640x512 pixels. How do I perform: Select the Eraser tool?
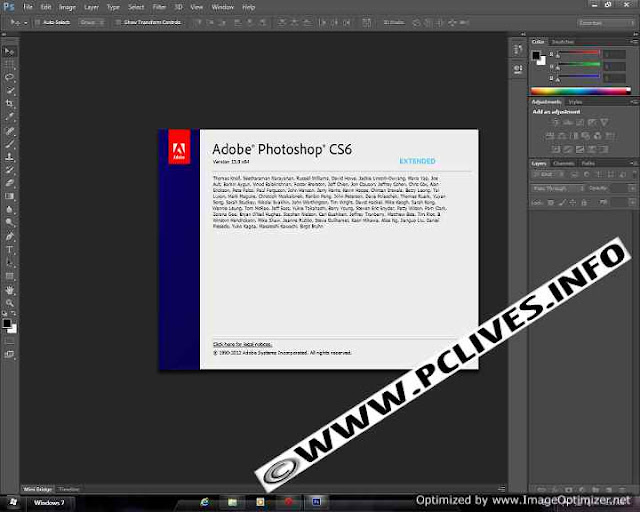(9, 183)
